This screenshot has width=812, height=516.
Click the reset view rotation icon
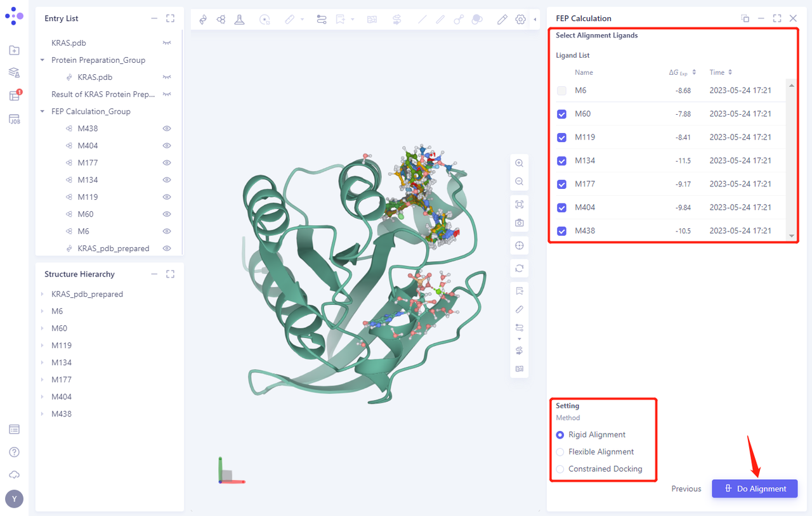click(x=519, y=268)
